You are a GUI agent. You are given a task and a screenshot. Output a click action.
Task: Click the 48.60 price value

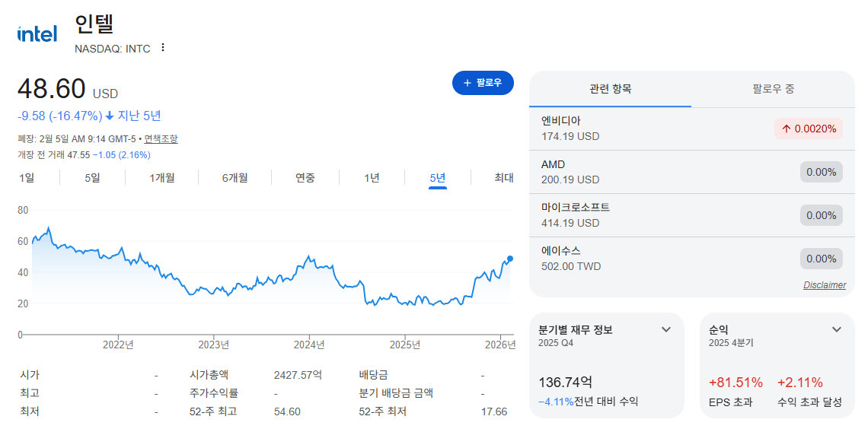pyautogui.click(x=52, y=89)
